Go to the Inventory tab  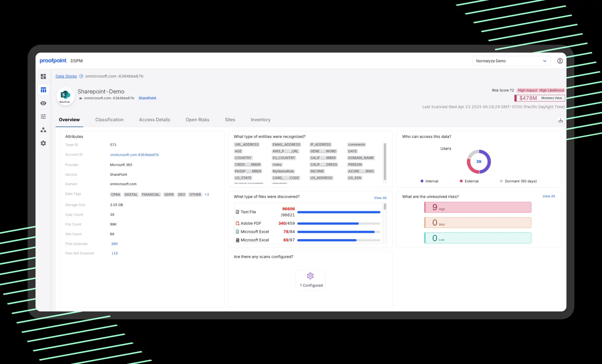pos(261,120)
